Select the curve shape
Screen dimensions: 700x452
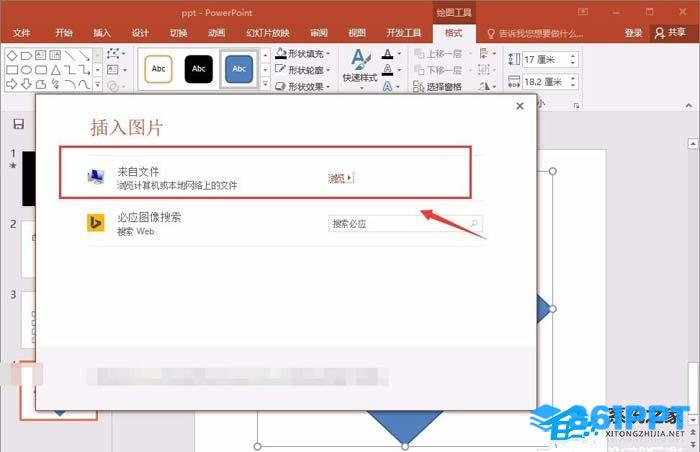84,84
